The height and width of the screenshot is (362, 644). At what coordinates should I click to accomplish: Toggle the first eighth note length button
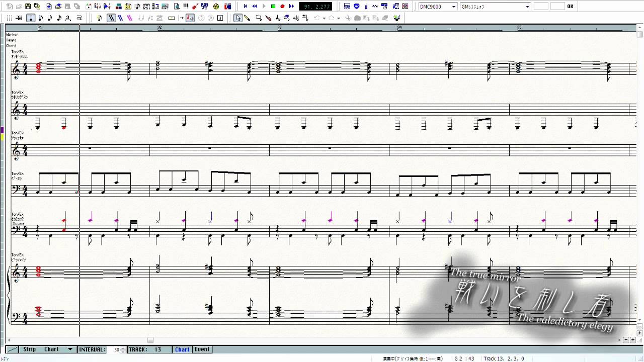pos(41,18)
